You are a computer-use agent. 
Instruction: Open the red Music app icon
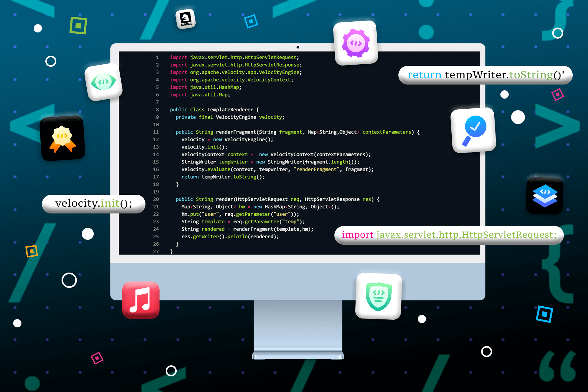point(141,300)
